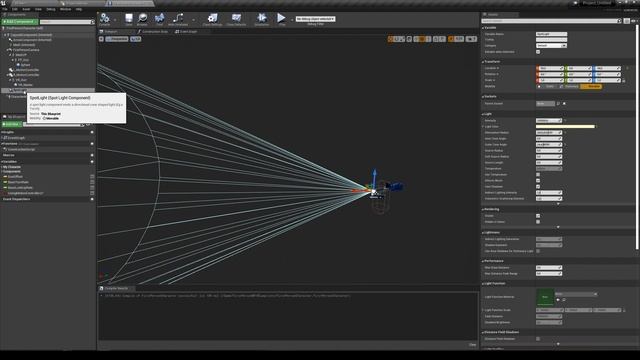640x360 pixels.
Task: Click the Save toolbar icon
Action: (129, 19)
